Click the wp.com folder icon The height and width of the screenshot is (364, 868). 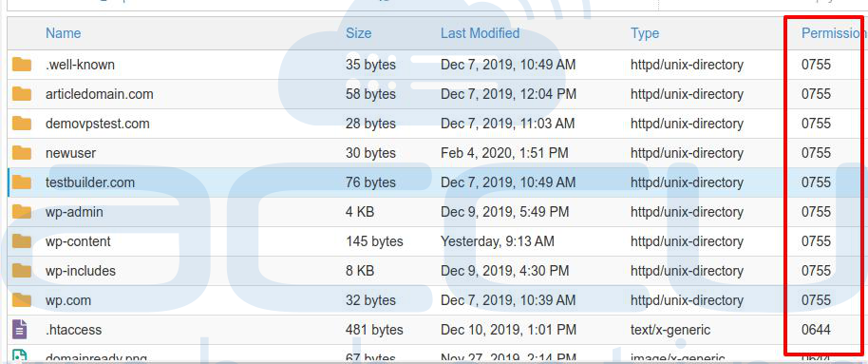click(22, 299)
